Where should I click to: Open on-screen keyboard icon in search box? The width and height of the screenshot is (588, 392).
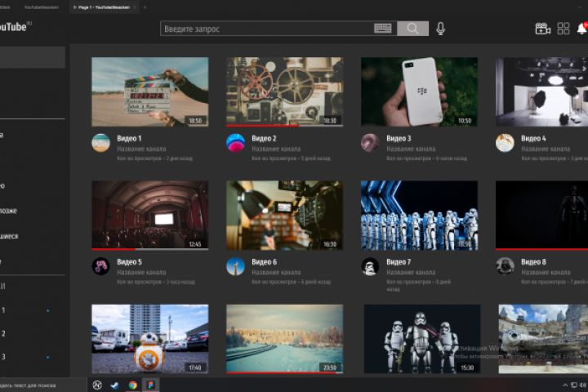coord(383,29)
